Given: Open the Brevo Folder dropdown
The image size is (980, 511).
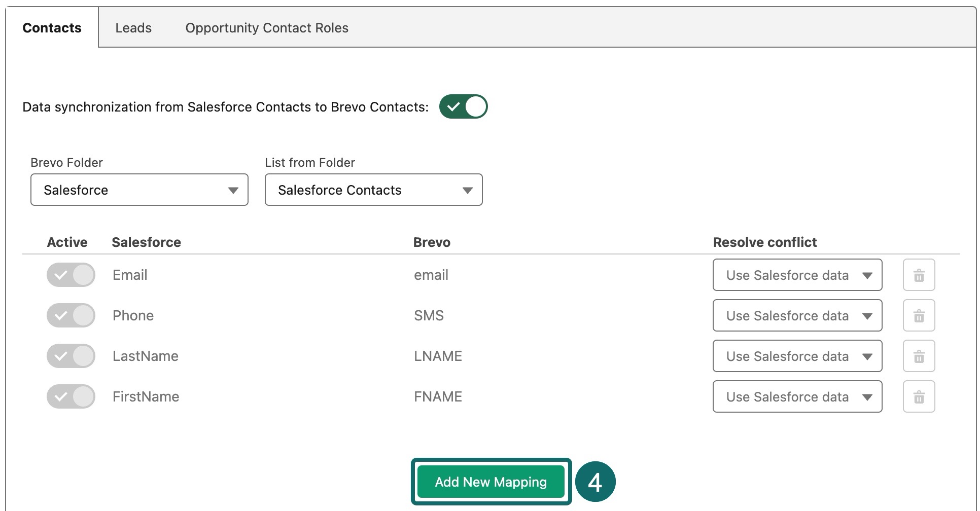Looking at the screenshot, I should (139, 190).
